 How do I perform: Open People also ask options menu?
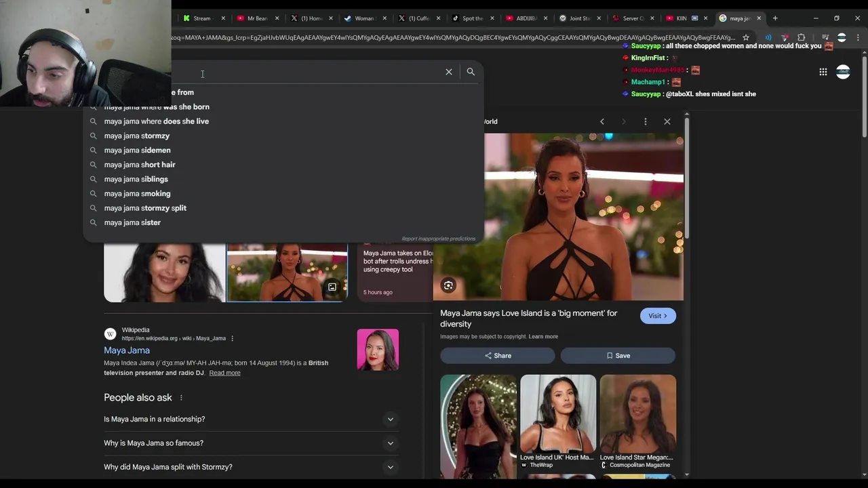[x=181, y=398]
